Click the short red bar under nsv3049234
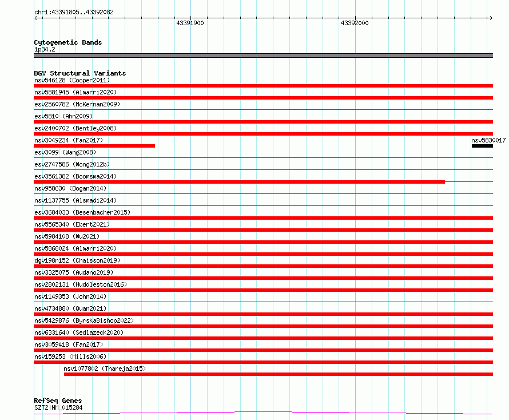 point(94,146)
